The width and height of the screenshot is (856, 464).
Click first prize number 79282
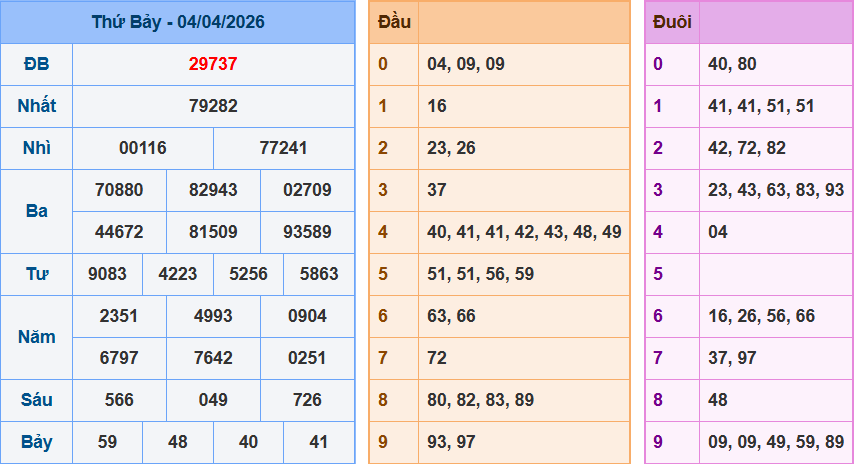[x=213, y=106]
